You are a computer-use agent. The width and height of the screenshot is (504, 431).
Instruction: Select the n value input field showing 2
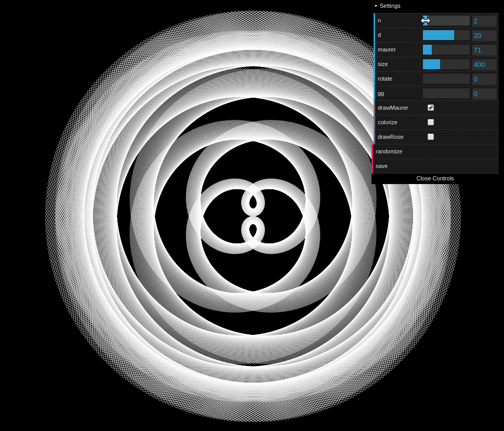(x=483, y=20)
